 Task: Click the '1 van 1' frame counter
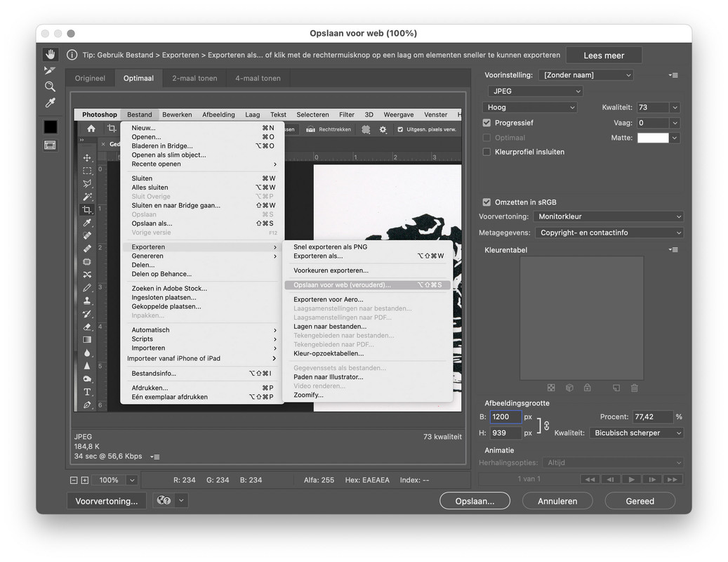[529, 479]
